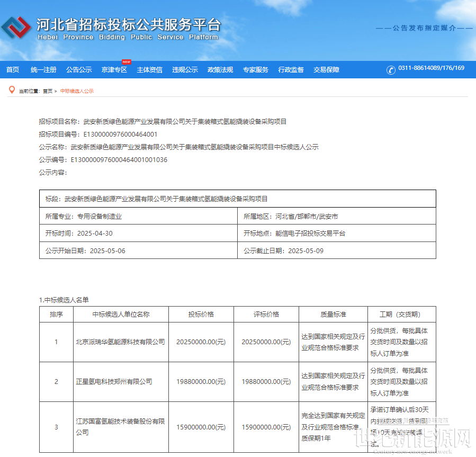Click delivery period cell for rank 2
Screen dimensions: 476x457
coord(402,382)
